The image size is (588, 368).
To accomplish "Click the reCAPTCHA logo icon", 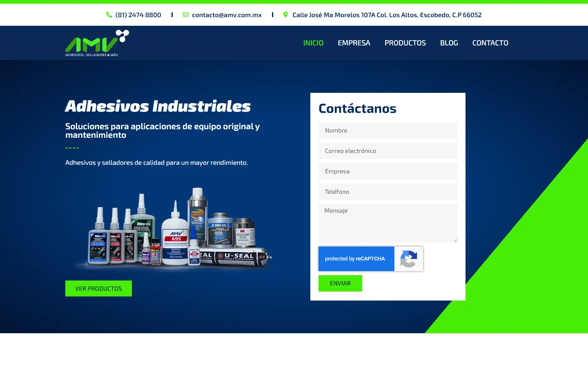I will pyautogui.click(x=409, y=259).
